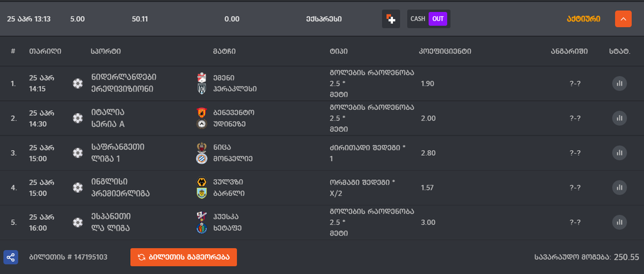Click the თარიღი column header
Screen dimensions: 644x274
pos(45,51)
